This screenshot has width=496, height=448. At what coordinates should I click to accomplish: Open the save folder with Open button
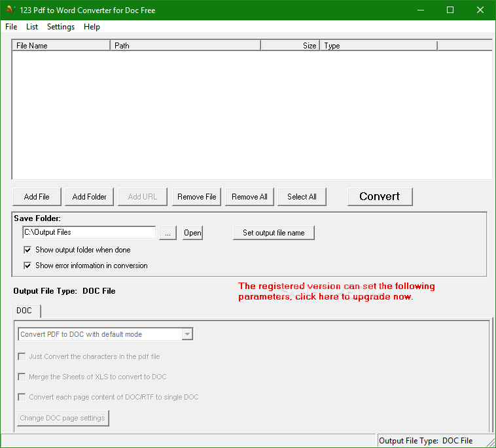(192, 233)
